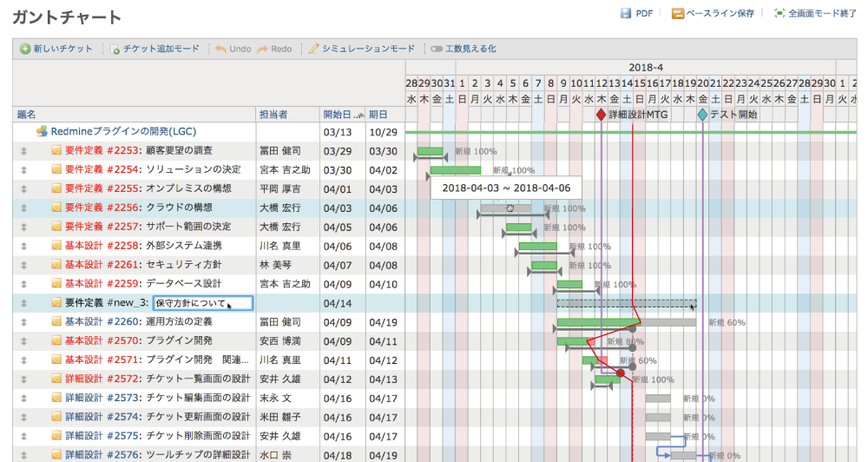
Task: Click the Undo arrow
Action: pyautogui.click(x=220, y=49)
